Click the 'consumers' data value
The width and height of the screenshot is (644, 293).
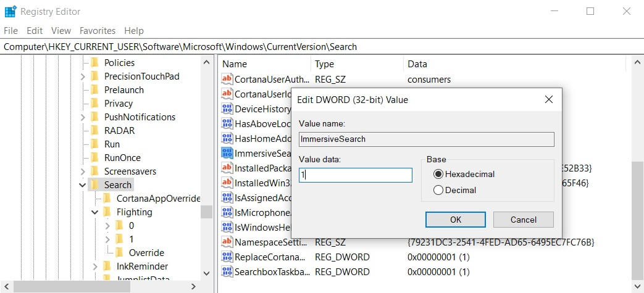coord(429,79)
